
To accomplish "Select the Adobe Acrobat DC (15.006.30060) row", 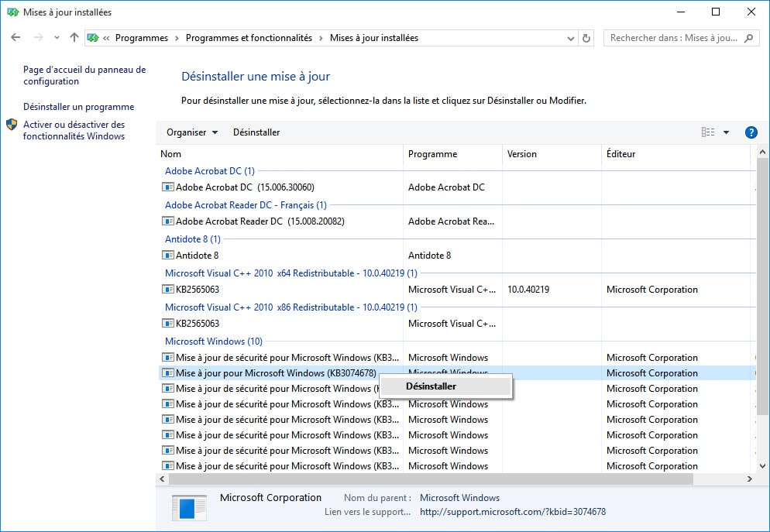I will pos(245,187).
